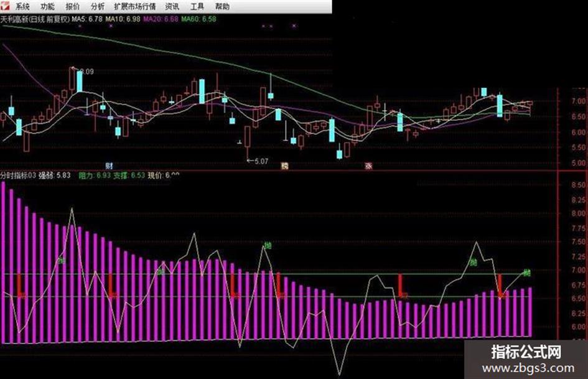Open the 功能 menu
The height and width of the screenshot is (379, 588).
48,6
